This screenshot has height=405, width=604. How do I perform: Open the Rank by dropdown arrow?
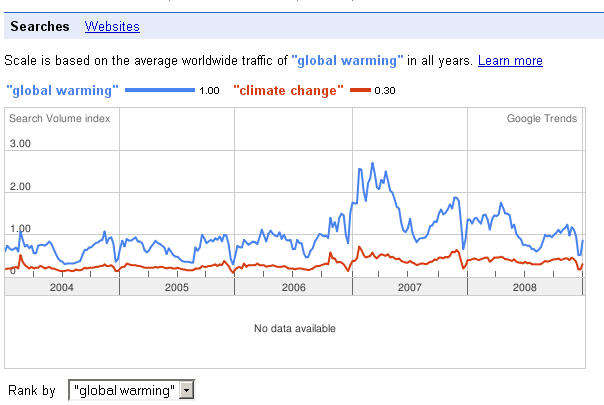click(x=186, y=390)
